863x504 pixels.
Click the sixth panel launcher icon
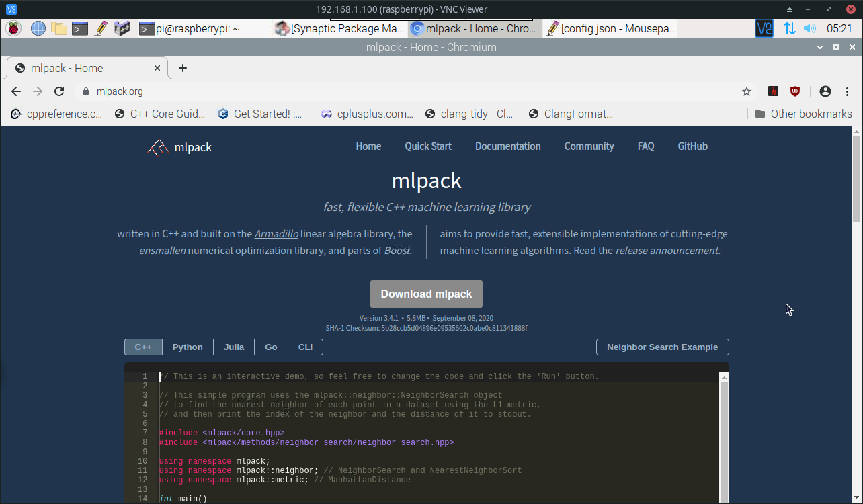122,28
